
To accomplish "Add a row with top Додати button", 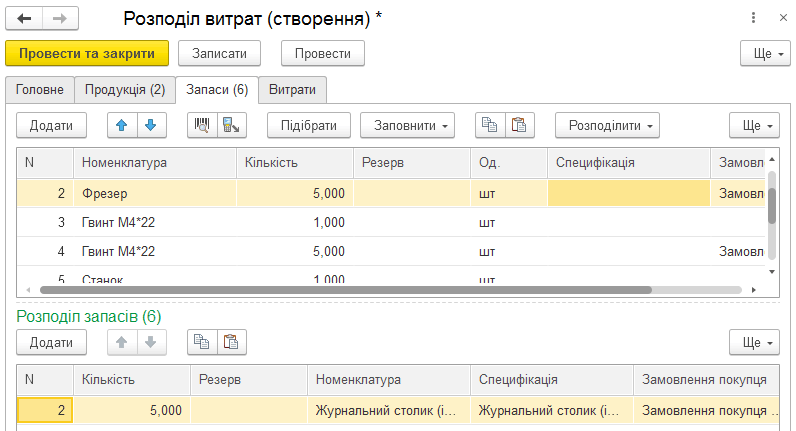I will (51, 125).
